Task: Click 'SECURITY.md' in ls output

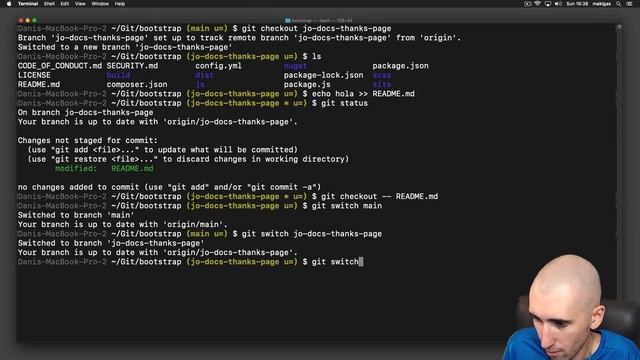Action: pos(132,66)
